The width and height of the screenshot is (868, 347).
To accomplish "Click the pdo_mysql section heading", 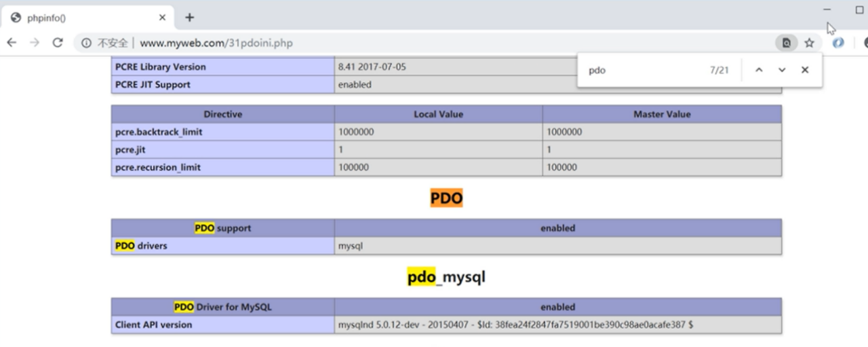I will point(446,277).
